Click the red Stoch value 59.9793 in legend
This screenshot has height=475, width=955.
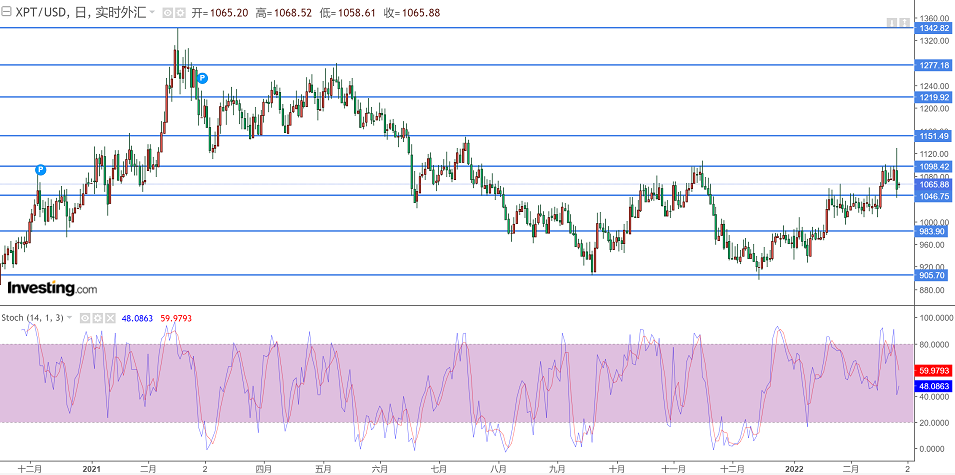tap(176, 318)
